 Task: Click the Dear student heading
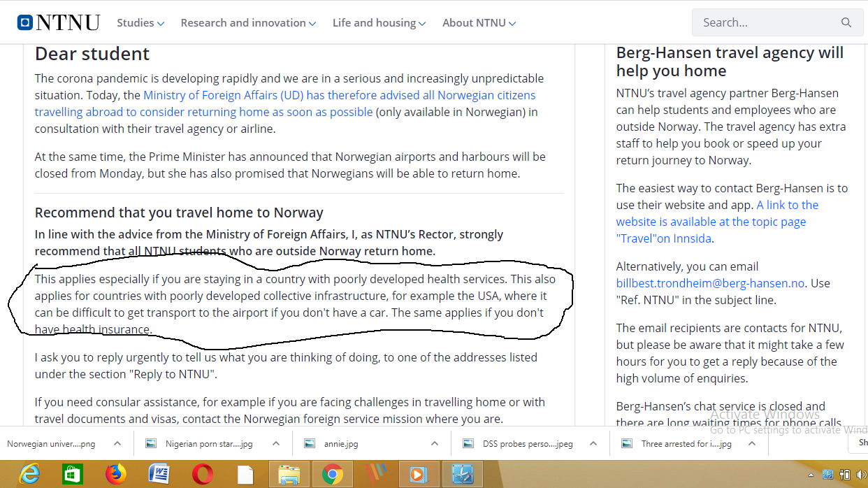[92, 54]
